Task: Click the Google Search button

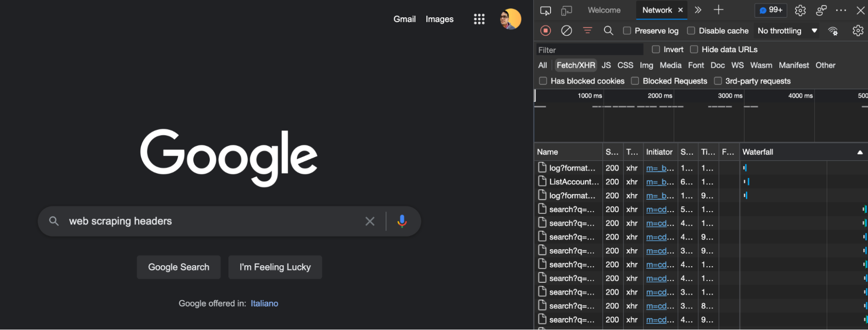Action: (179, 267)
